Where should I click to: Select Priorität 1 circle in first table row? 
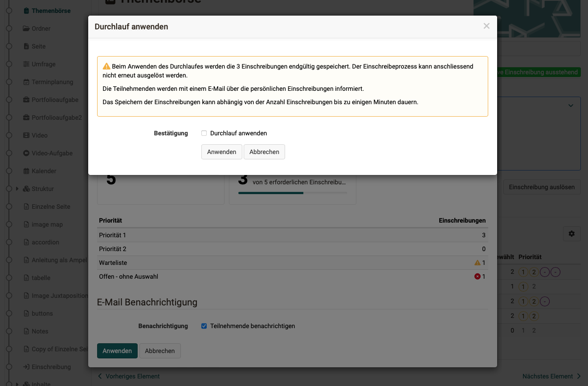pos(523,272)
